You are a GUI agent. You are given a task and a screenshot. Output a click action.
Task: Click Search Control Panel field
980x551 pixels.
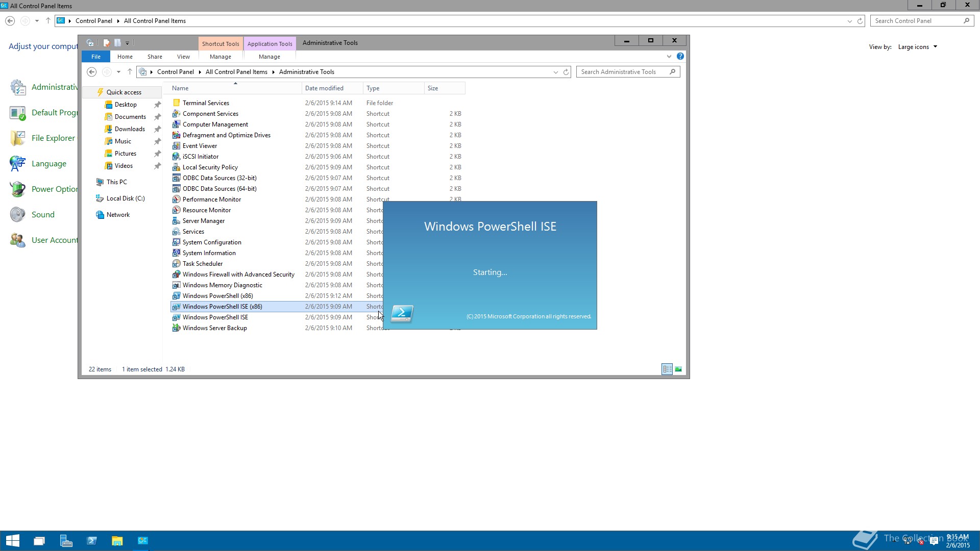pyautogui.click(x=921, y=21)
